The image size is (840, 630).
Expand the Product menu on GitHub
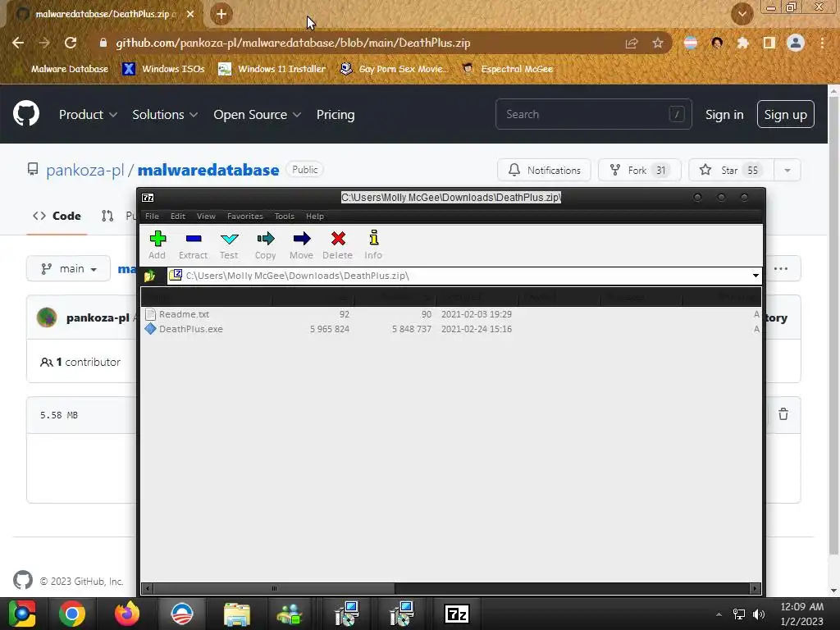(x=88, y=115)
